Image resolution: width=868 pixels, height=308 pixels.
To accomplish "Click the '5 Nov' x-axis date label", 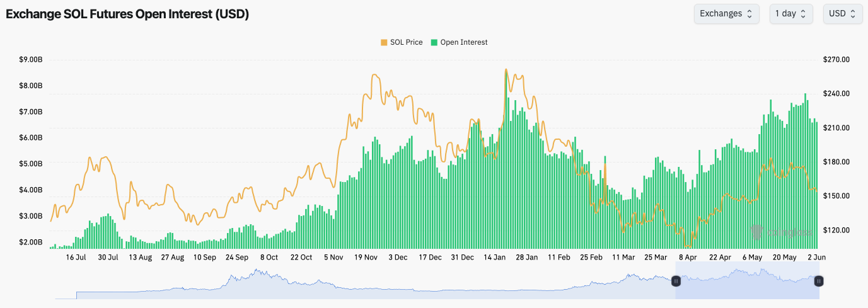I will pyautogui.click(x=334, y=258).
